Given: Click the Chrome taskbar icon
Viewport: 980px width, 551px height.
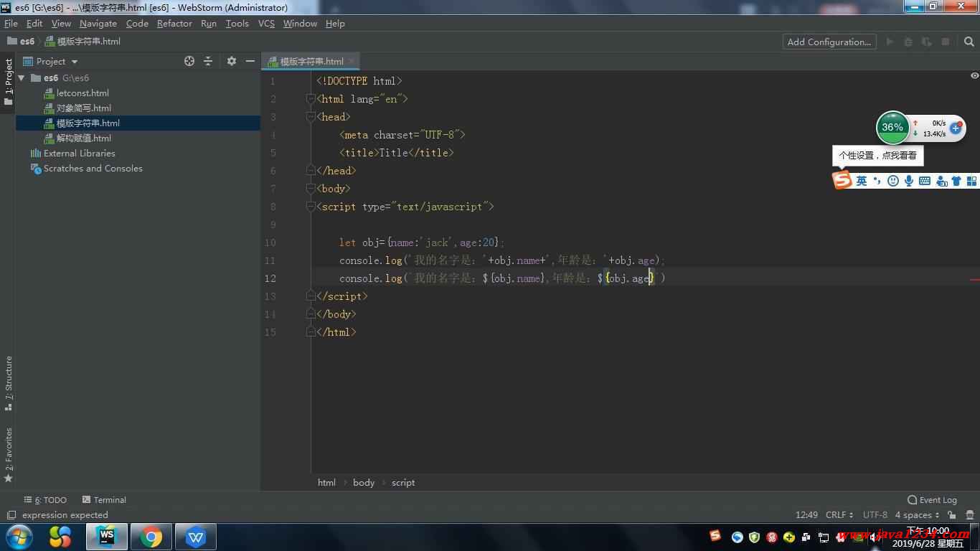Looking at the screenshot, I should [151, 537].
